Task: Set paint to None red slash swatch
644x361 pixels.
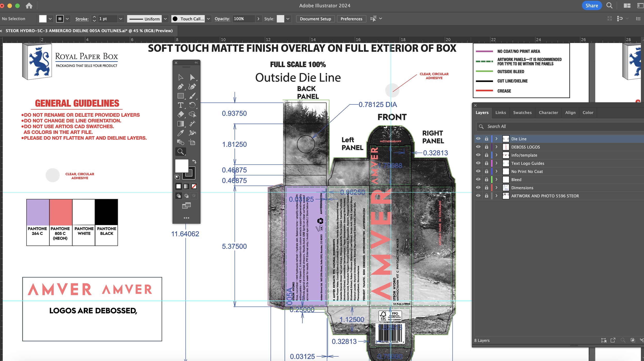Action: click(x=194, y=186)
